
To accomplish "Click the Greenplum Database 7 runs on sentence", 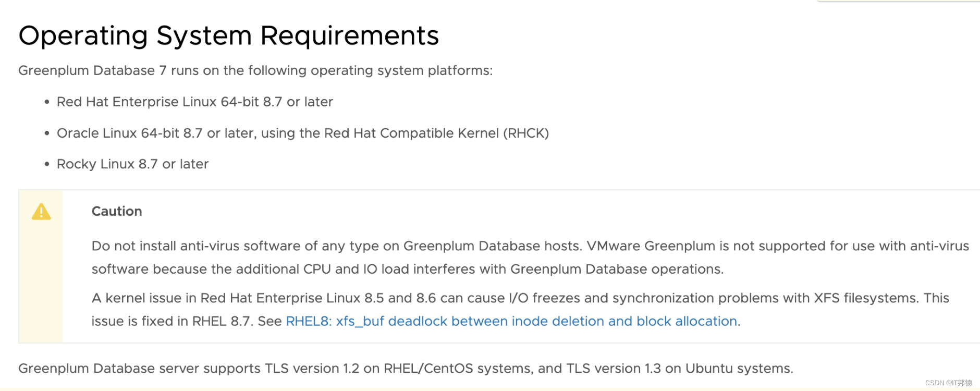I will (255, 70).
